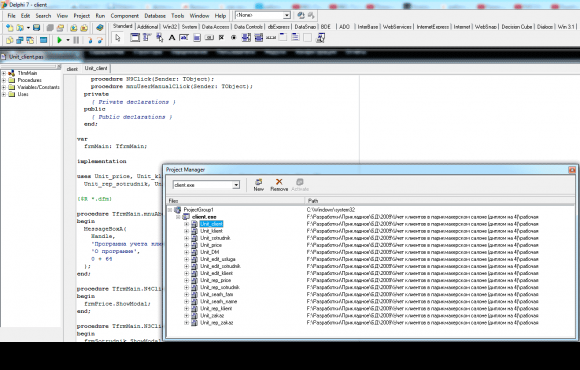The height and width of the screenshot is (370, 580).
Task: Open the Database menu
Action: (x=155, y=16)
